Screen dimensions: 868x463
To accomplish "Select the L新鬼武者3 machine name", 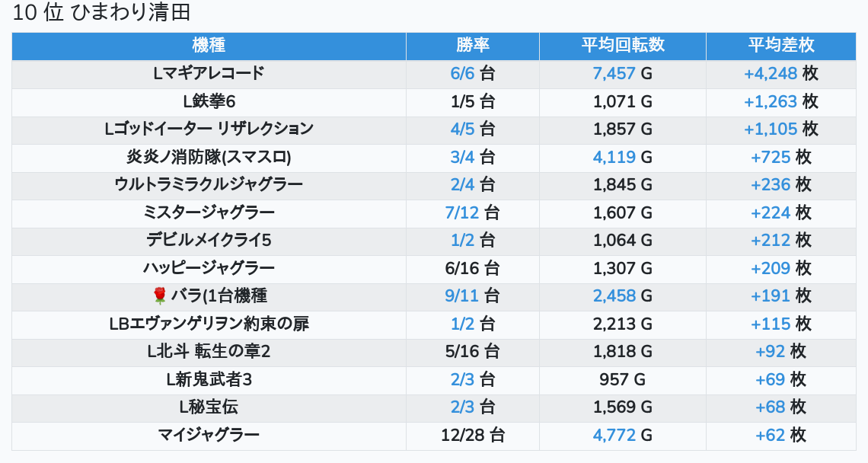I will click(x=209, y=379).
